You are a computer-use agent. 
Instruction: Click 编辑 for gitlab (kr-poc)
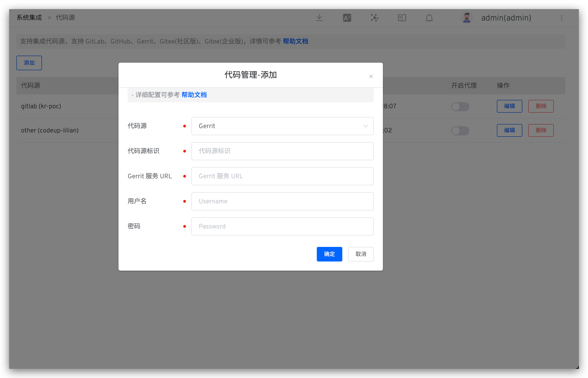[x=509, y=106]
